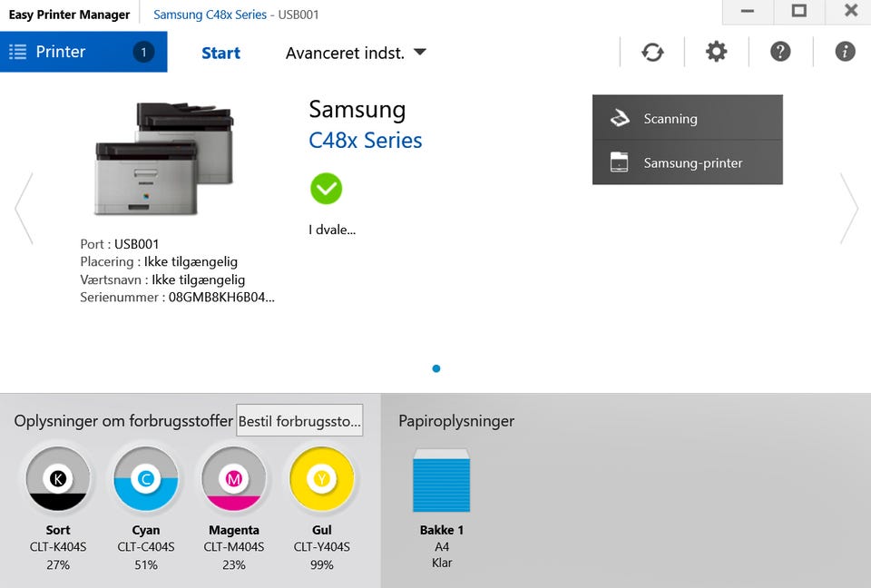Viewport: 871px width, 588px height.
Task: Select the Sort black toner icon
Action: [58, 478]
